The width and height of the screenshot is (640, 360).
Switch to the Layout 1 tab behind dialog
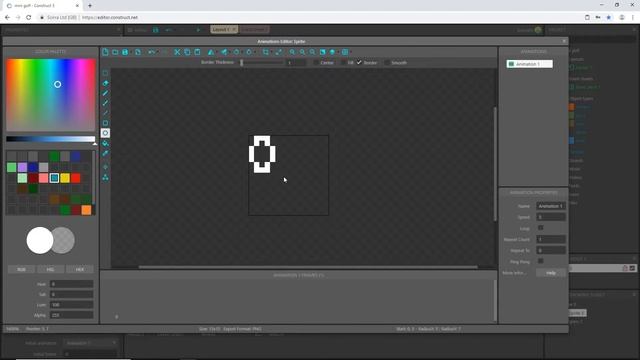pos(224,29)
